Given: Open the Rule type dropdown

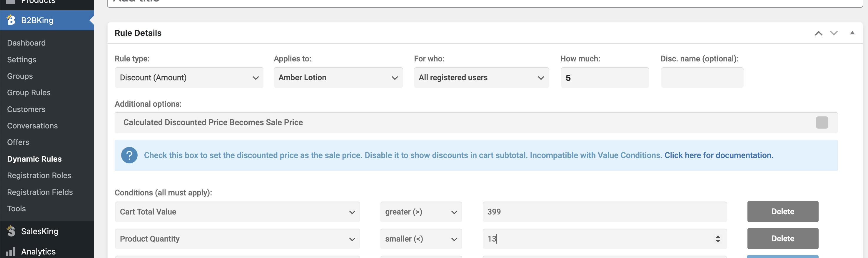Looking at the screenshot, I should tap(189, 78).
